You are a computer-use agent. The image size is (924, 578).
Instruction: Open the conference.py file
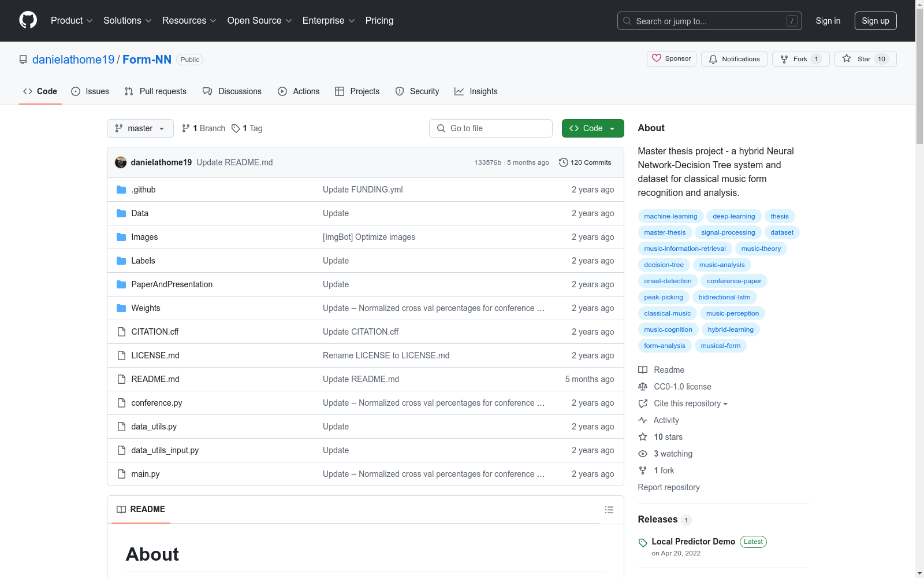coord(157,403)
